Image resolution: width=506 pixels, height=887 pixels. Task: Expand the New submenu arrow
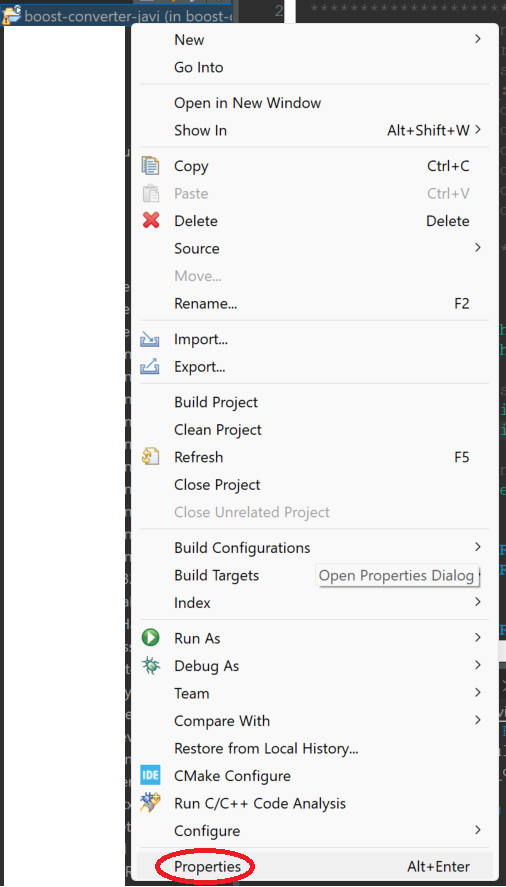[x=478, y=39]
